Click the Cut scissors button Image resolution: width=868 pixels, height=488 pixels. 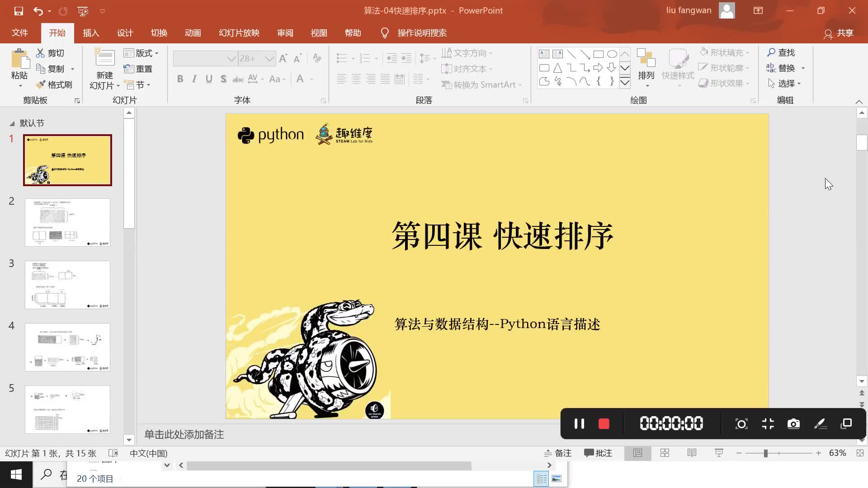[51, 53]
